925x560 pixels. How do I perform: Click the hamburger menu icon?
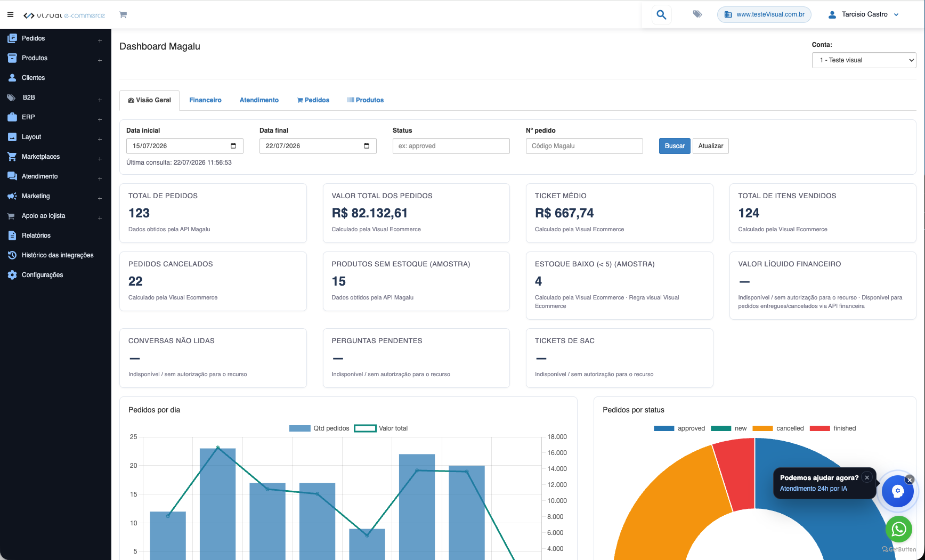10,15
